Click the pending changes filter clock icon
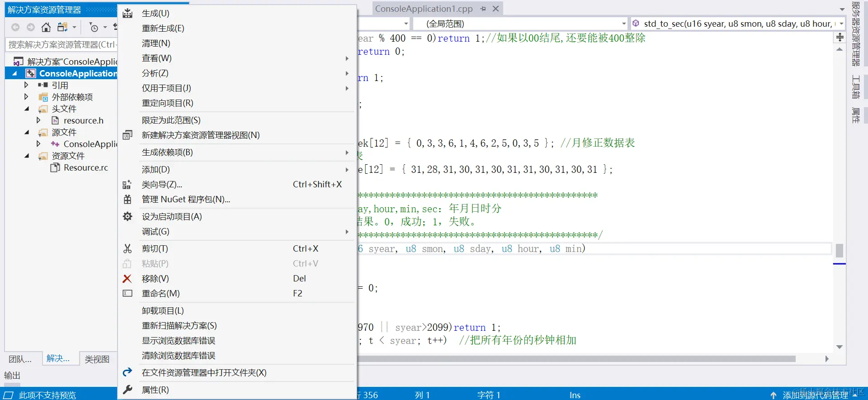Viewport: 868px width, 400px height. 94,27
